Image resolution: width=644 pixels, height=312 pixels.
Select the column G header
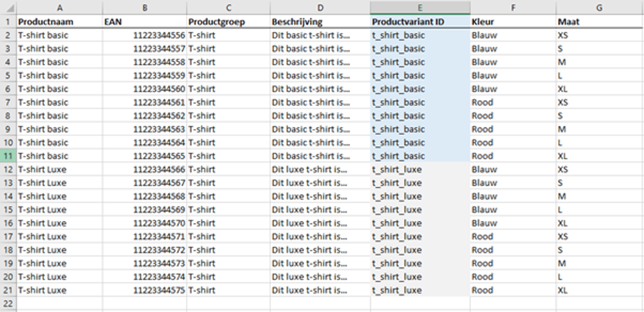pyautogui.click(x=599, y=8)
